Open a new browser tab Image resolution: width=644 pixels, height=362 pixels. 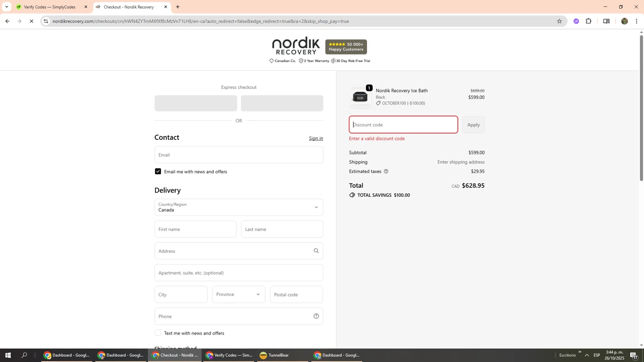tap(178, 7)
